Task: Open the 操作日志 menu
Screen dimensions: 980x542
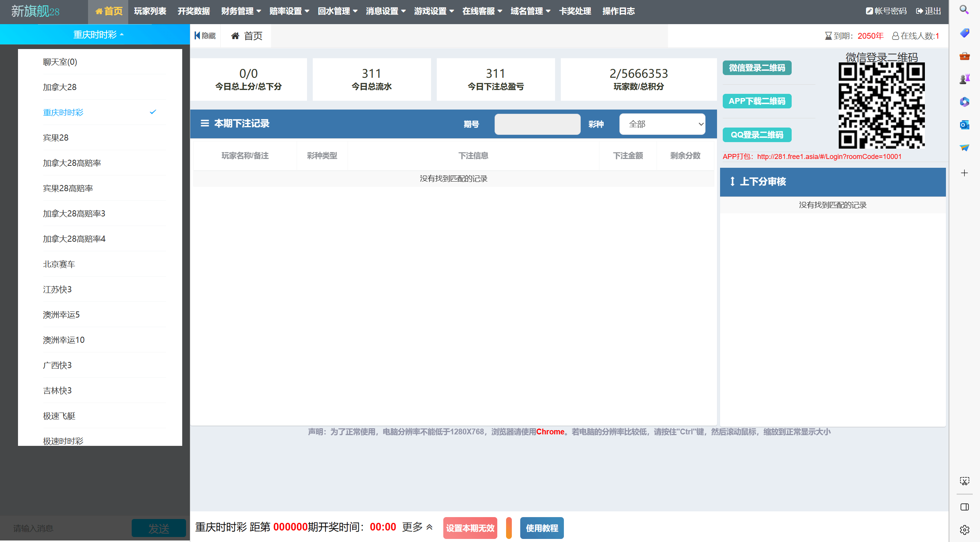Action: [x=619, y=11]
